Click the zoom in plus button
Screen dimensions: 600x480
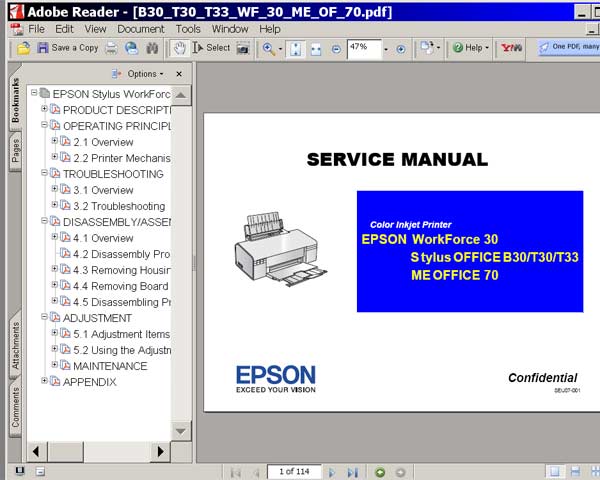coord(401,49)
